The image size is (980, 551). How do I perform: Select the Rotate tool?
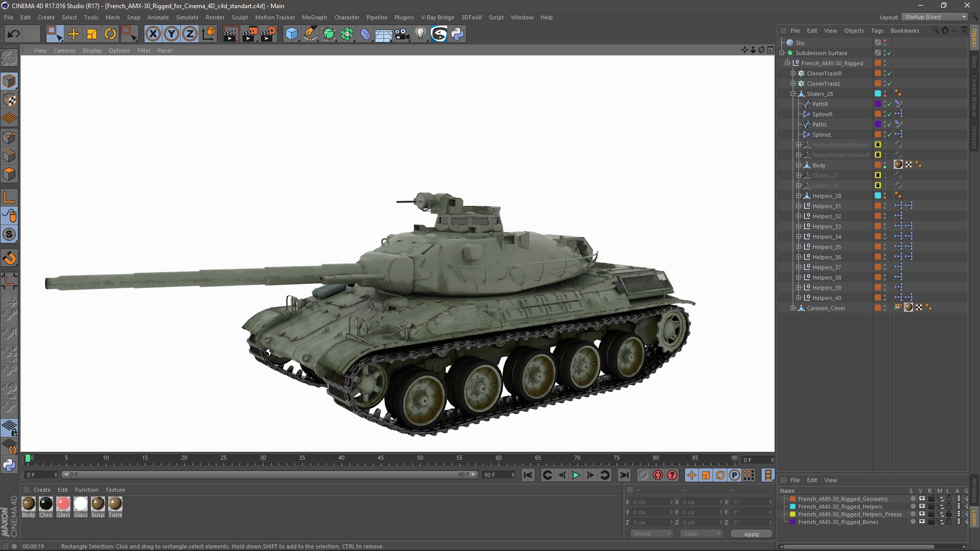pyautogui.click(x=110, y=34)
